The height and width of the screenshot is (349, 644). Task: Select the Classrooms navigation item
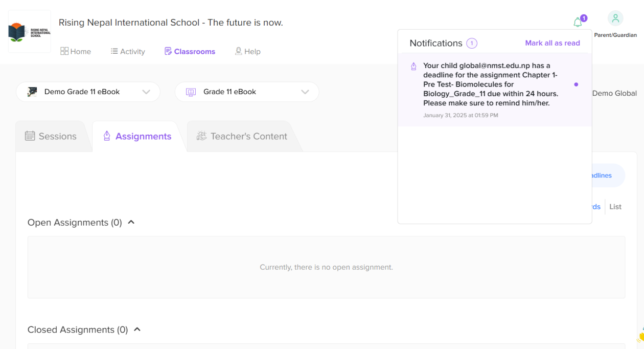click(x=190, y=51)
